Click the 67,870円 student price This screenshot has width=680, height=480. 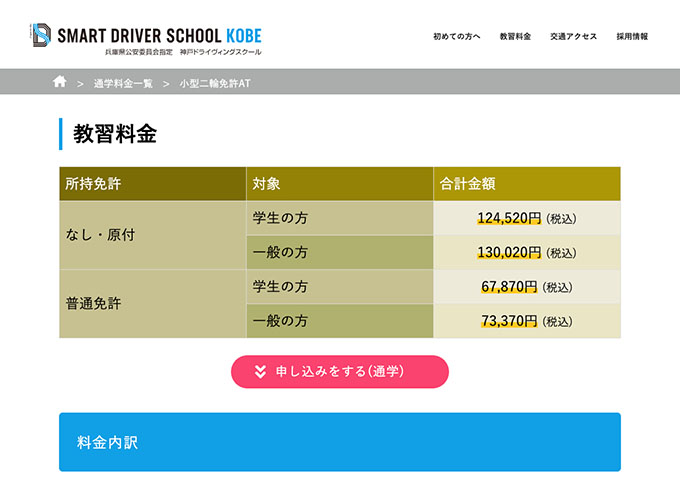[x=509, y=287]
